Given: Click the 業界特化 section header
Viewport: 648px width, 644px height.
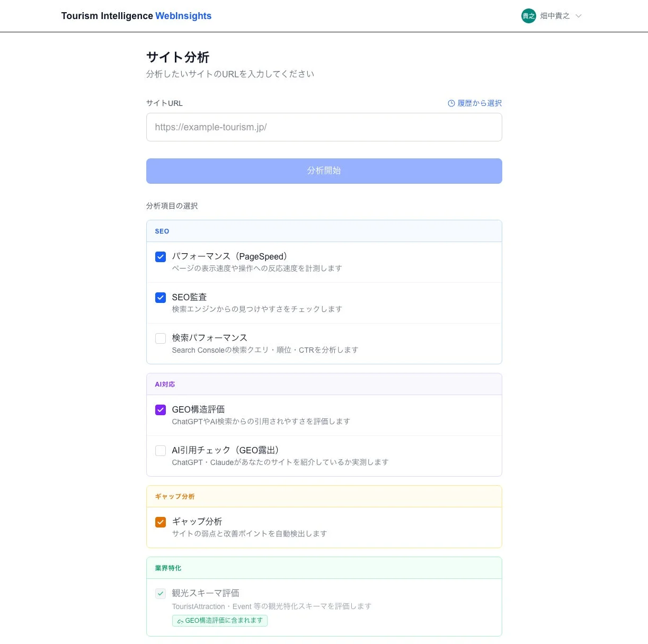Looking at the screenshot, I should click(167, 567).
